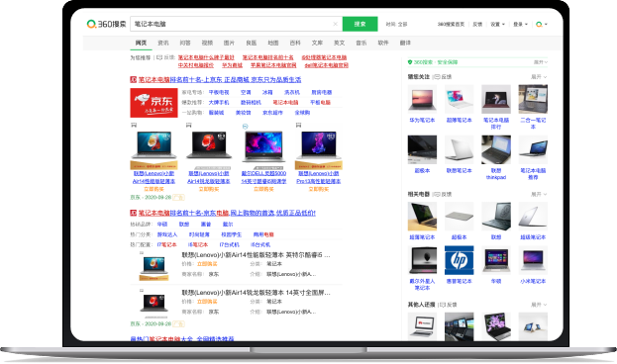
Task: Open the 冰箱 link
Action: [x=267, y=92]
